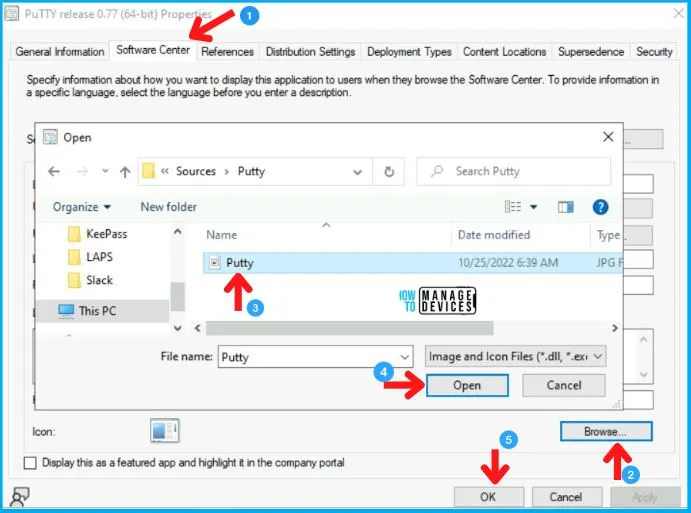
Task: Select the Slack folder
Action: 91,280
